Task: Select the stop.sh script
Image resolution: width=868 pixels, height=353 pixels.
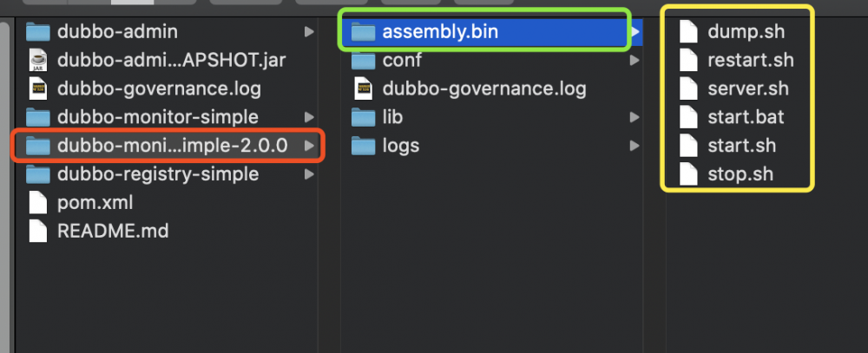Action: point(740,174)
